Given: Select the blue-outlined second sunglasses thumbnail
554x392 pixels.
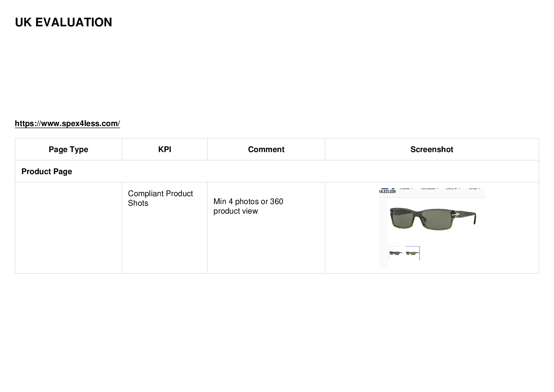Looking at the screenshot, I should coord(413,253).
